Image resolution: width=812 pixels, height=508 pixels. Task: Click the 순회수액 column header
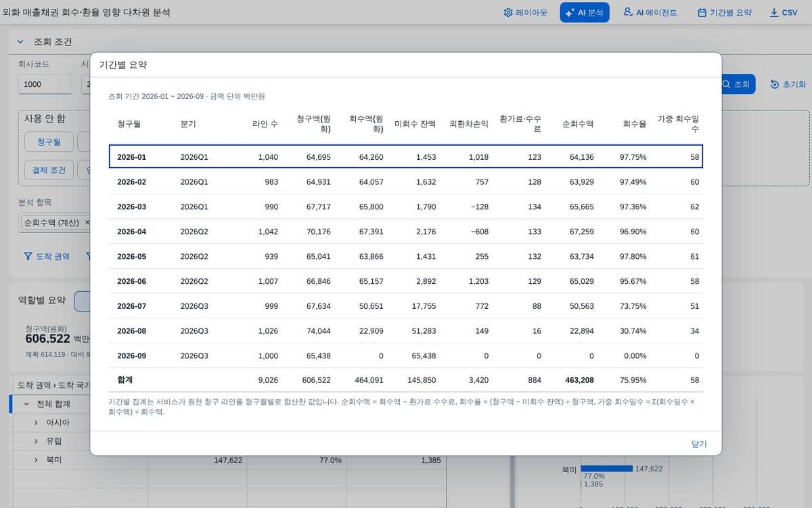[x=578, y=124]
